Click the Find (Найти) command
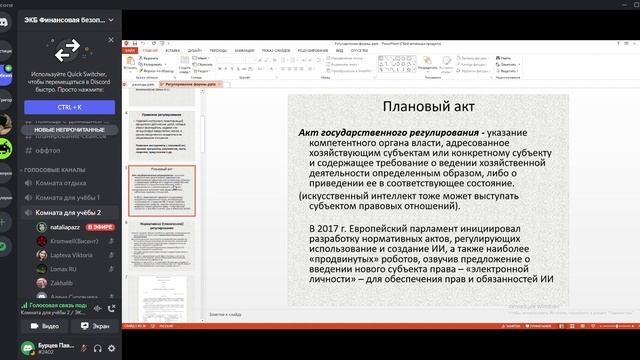Viewport: 640px width, 360px height. click(504, 58)
